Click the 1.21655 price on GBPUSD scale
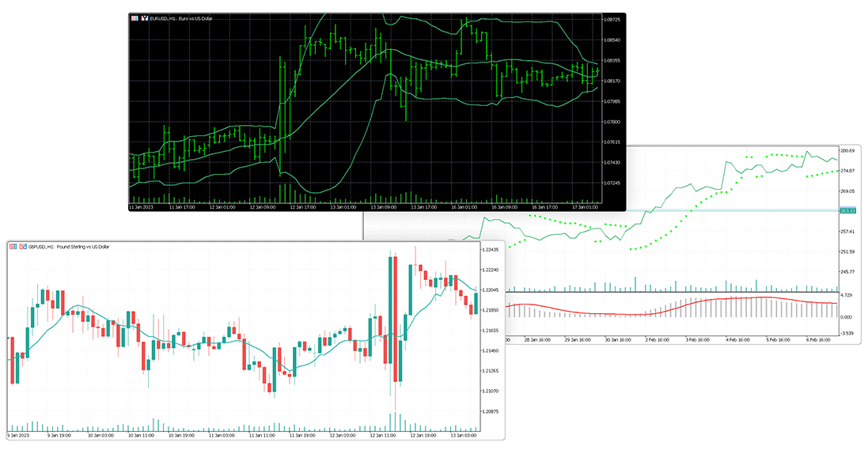 point(491,331)
